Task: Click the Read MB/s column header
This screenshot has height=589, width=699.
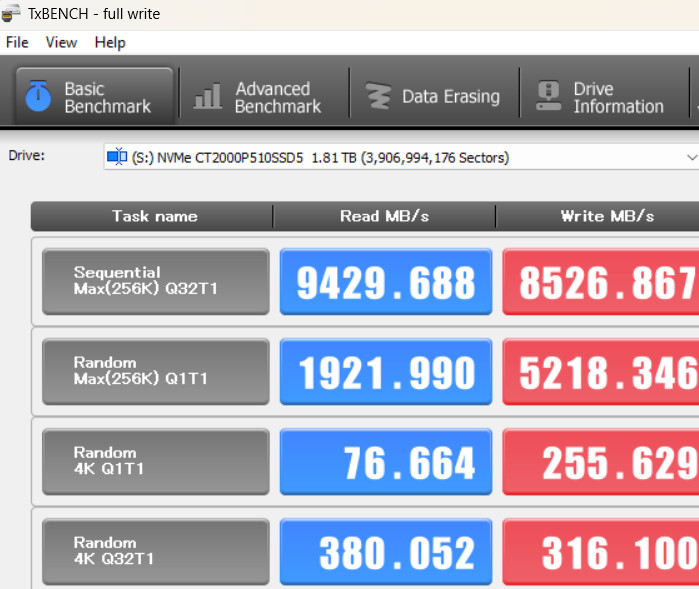Action: coord(386,216)
